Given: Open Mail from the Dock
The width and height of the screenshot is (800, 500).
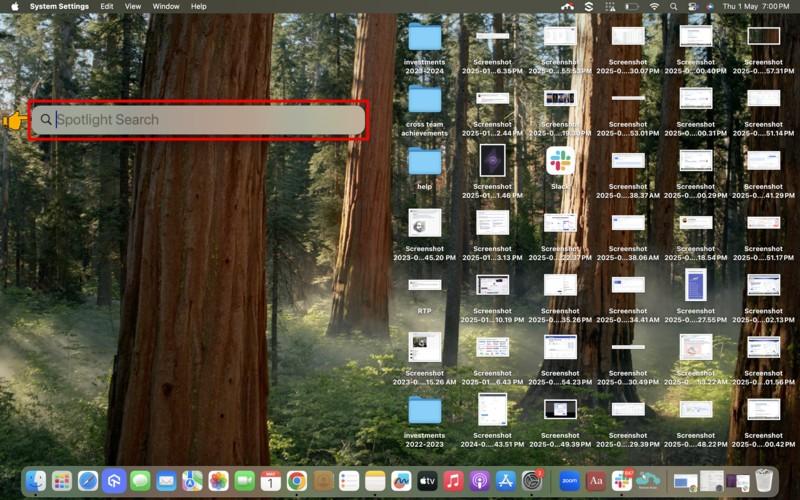Looking at the screenshot, I should point(166,481).
